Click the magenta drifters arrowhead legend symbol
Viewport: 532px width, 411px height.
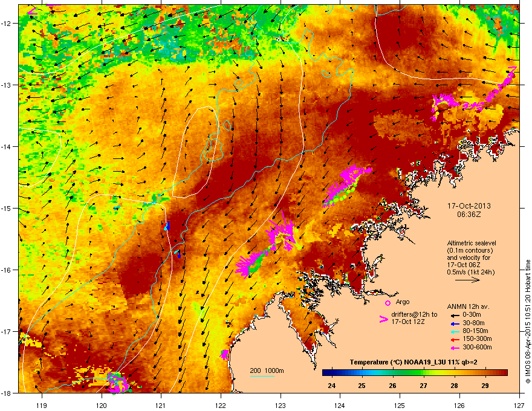383,319
